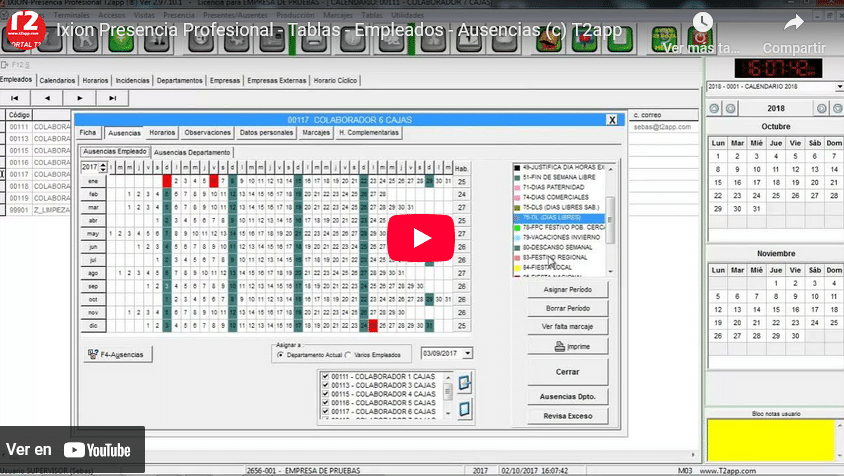Open the T2app channel logo
844x476 pixels.
tap(26, 30)
